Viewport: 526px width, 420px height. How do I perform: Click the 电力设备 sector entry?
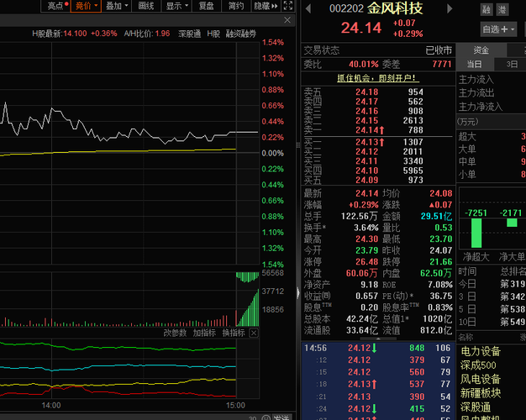(481, 351)
